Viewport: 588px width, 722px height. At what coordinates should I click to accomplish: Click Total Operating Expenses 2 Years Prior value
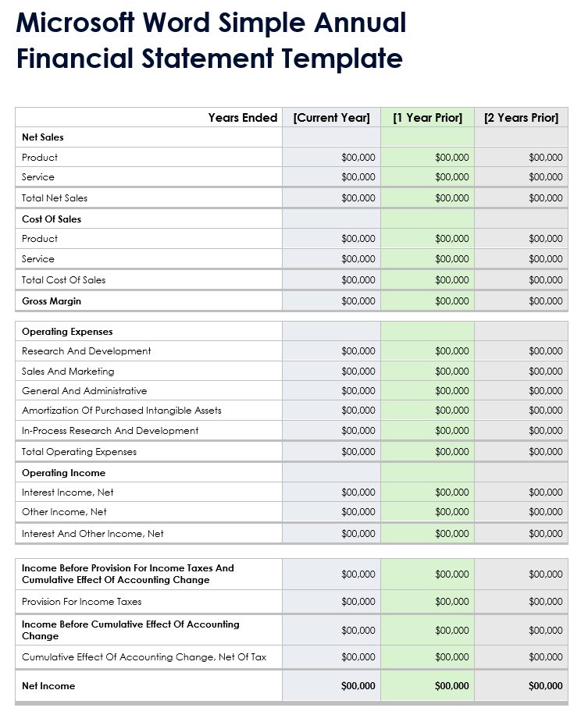(545, 452)
